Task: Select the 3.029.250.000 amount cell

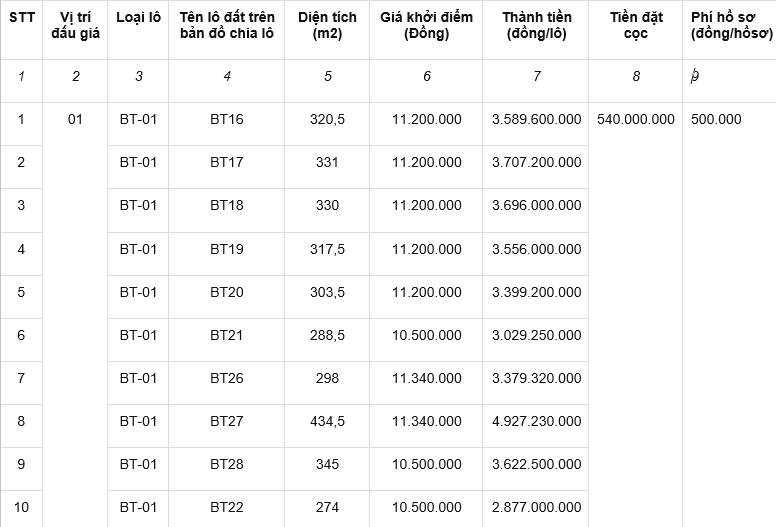Action: coord(536,340)
